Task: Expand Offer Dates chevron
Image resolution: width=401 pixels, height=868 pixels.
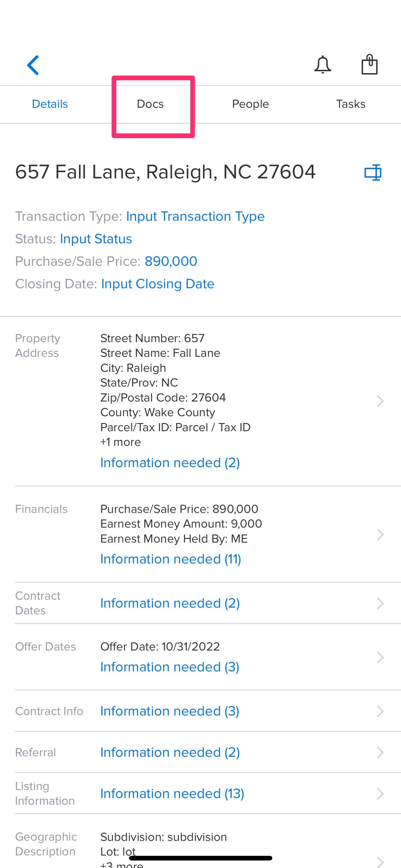Action: point(380,657)
